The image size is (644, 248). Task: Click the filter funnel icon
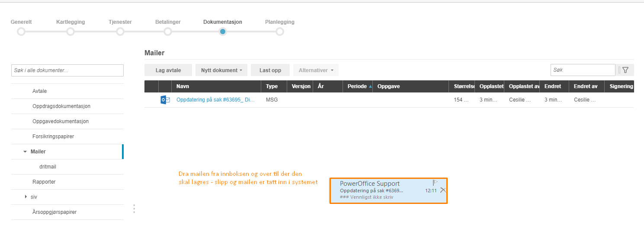(625, 70)
